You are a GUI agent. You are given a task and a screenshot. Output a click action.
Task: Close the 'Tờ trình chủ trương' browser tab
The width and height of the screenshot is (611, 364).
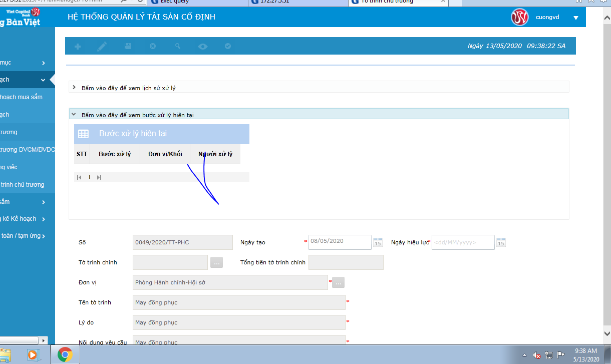tap(443, 2)
